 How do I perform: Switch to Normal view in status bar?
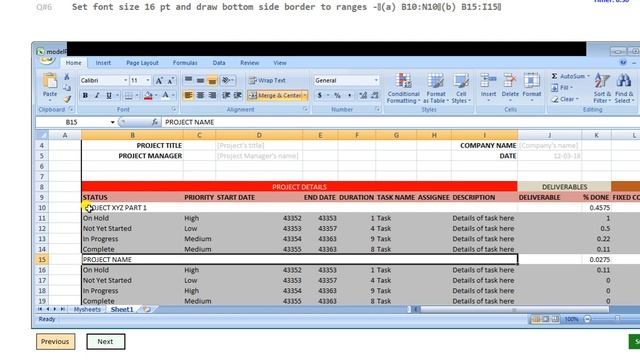[x=536, y=319]
